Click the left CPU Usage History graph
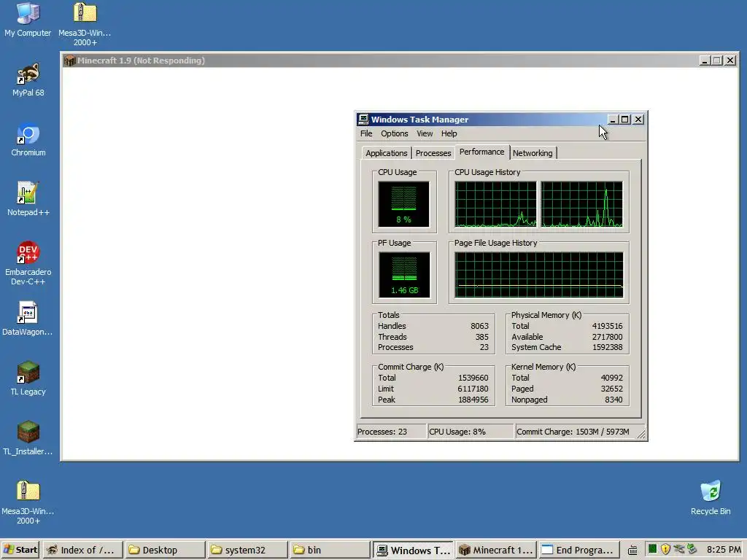 tap(495, 204)
